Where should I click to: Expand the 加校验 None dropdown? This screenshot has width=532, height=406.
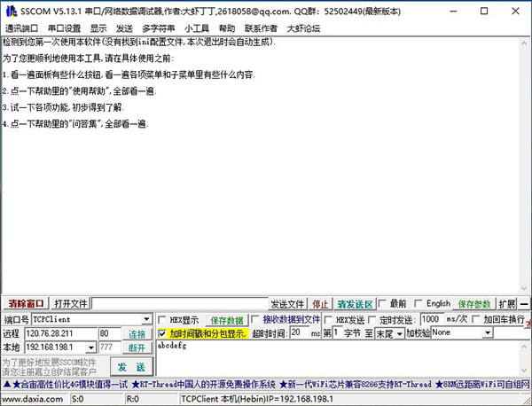[488, 333]
